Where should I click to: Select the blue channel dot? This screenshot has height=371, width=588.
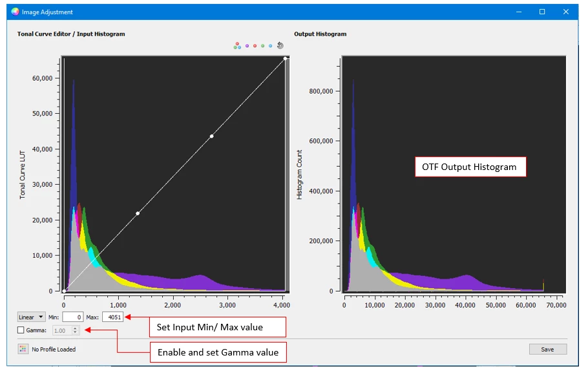coord(271,46)
